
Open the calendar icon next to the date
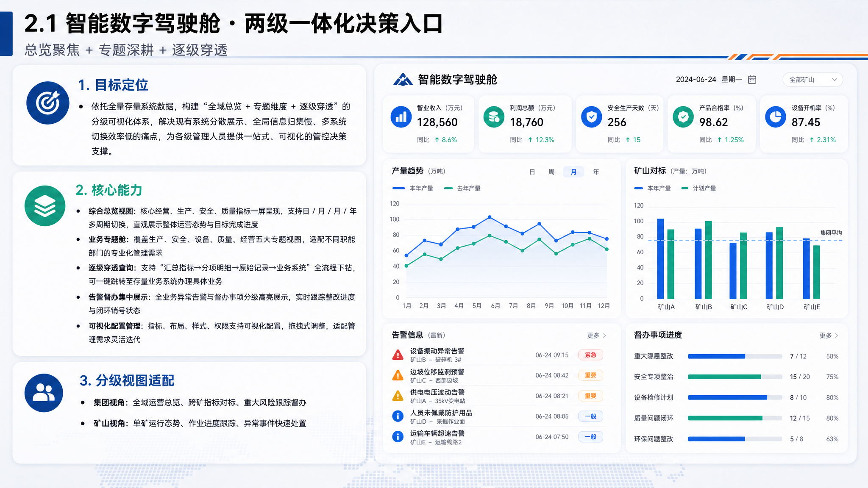coord(752,80)
